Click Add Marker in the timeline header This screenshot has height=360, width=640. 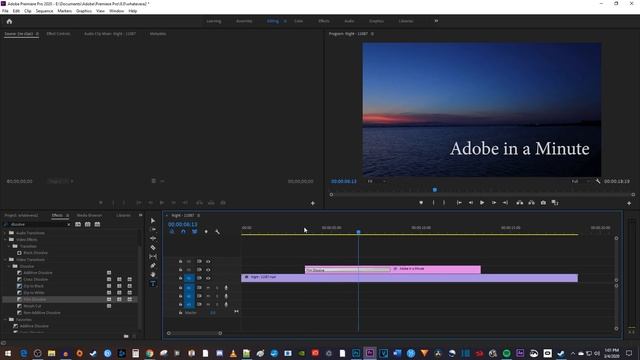coord(206,232)
